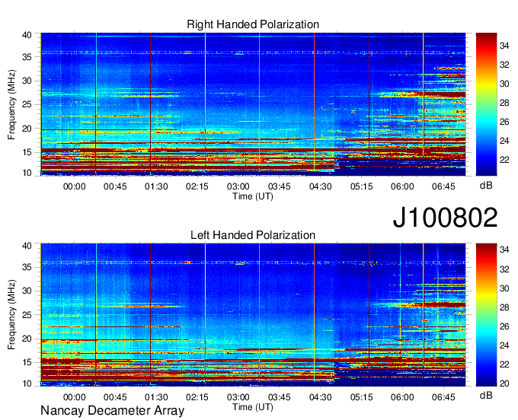Click 00:00 tick on the Right Handed plot
The width and height of the screenshot is (518, 420).
pos(74,186)
